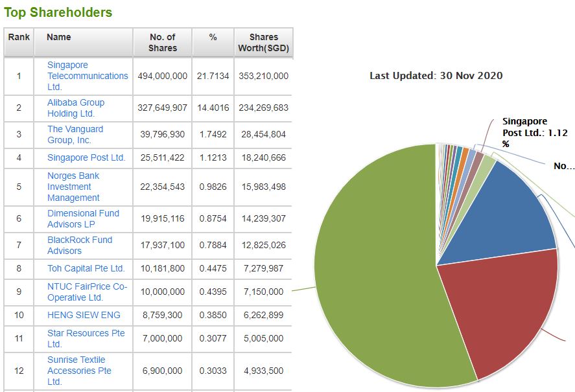575x392 pixels.
Task: Click the Rank column header
Action: [19, 38]
